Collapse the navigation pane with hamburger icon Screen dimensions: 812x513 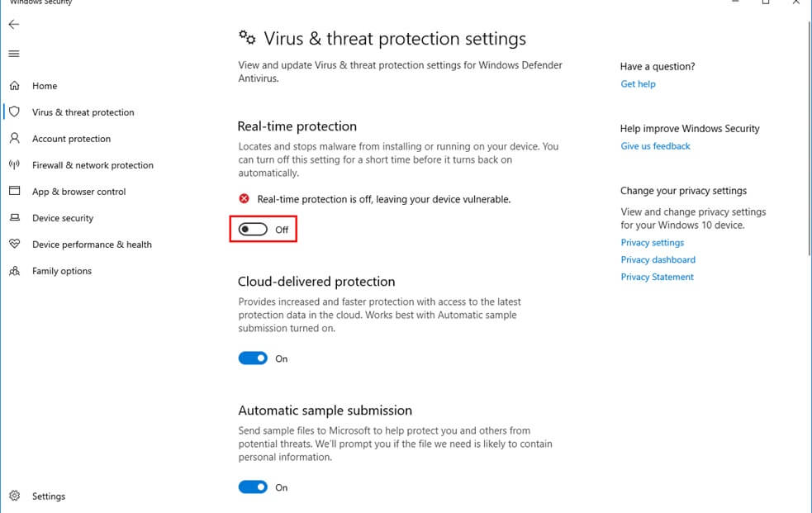pyautogui.click(x=13, y=54)
